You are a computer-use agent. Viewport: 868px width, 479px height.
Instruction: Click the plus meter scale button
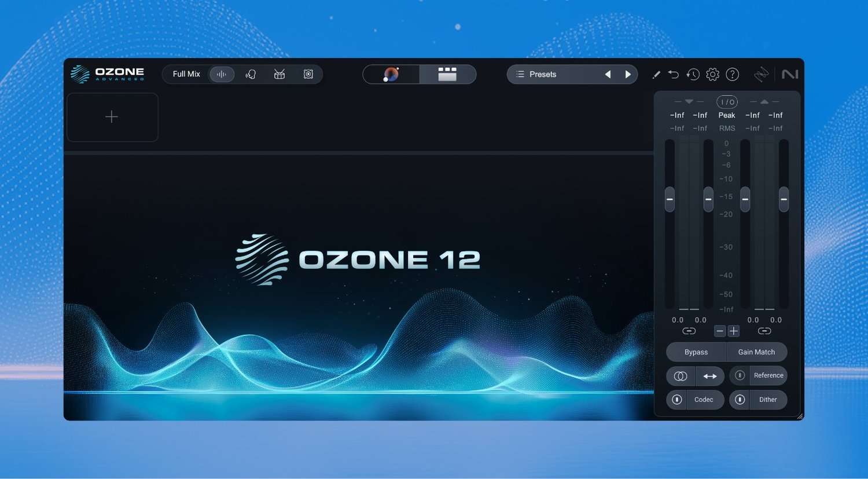(733, 331)
